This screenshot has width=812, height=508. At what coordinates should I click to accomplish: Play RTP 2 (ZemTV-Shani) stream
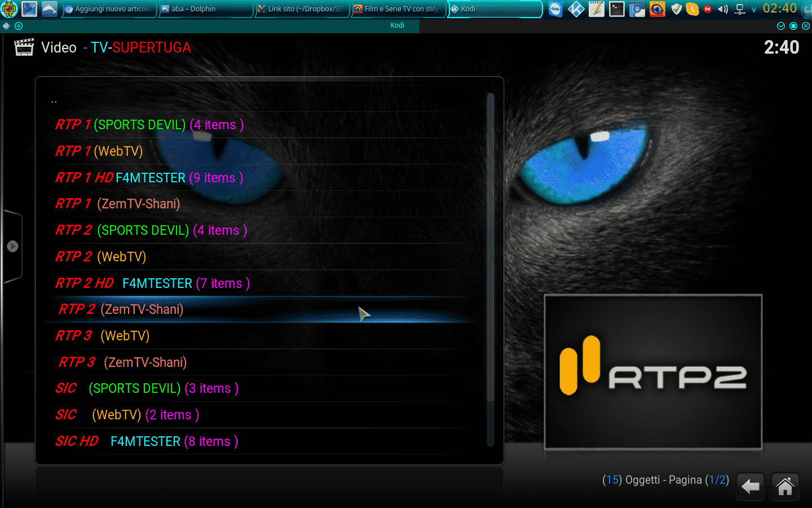tap(121, 309)
